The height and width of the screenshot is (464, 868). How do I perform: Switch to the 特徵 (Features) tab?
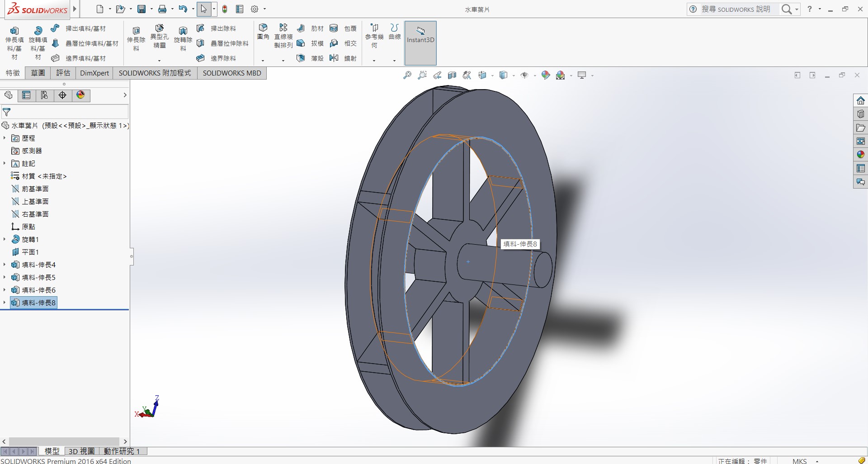pos(13,73)
